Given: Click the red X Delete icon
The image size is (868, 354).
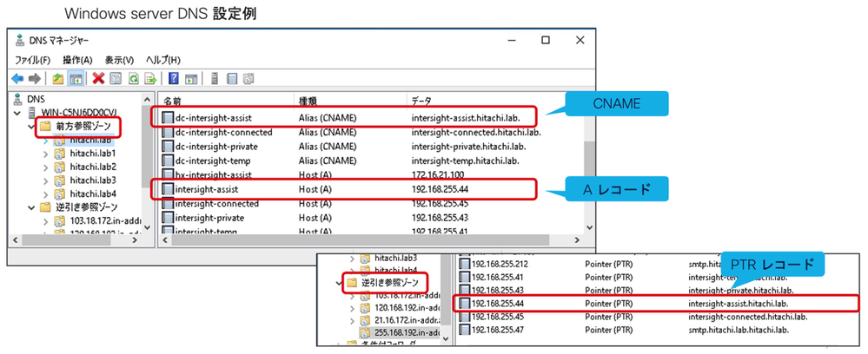Looking at the screenshot, I should 98,79.
